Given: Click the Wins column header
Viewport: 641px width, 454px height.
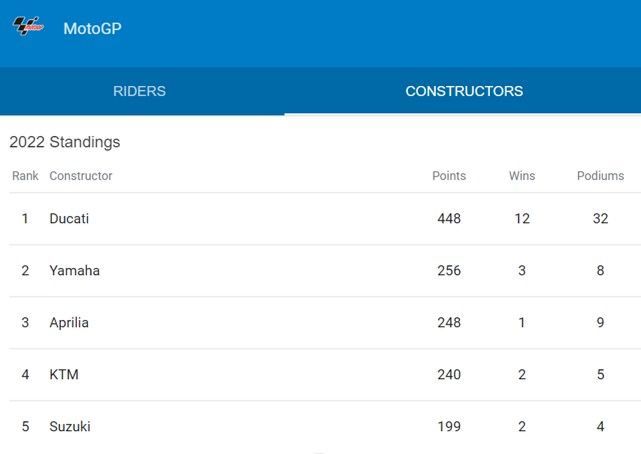Looking at the screenshot, I should coord(522,176).
